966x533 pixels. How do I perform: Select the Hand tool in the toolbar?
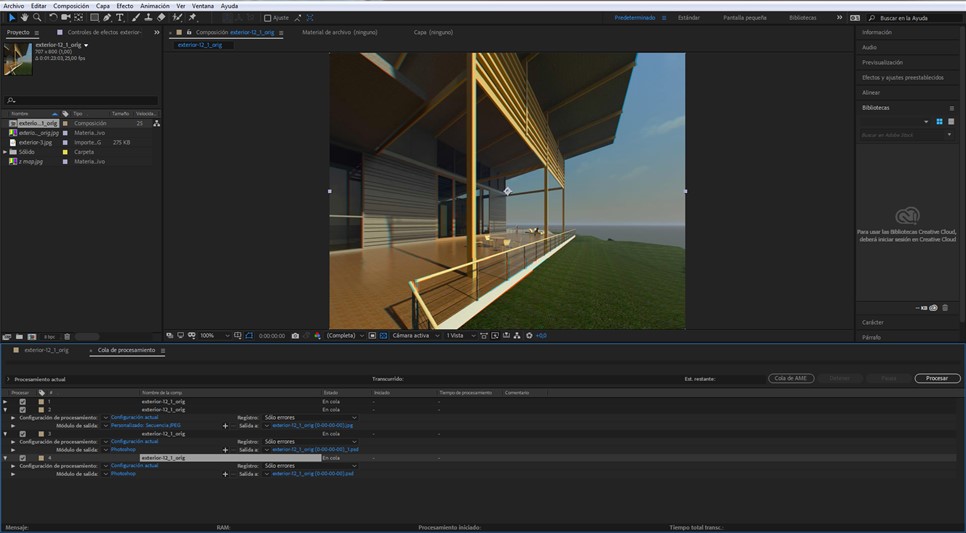coord(24,17)
